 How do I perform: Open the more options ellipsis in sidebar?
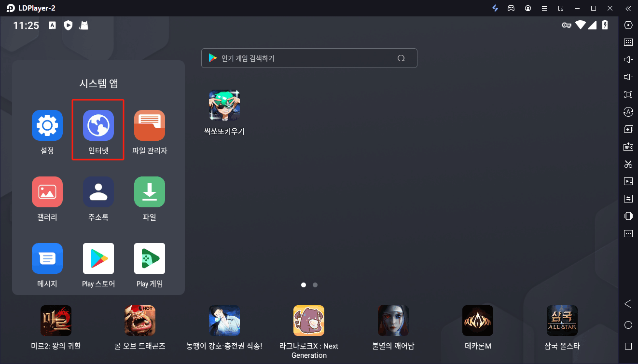628,234
